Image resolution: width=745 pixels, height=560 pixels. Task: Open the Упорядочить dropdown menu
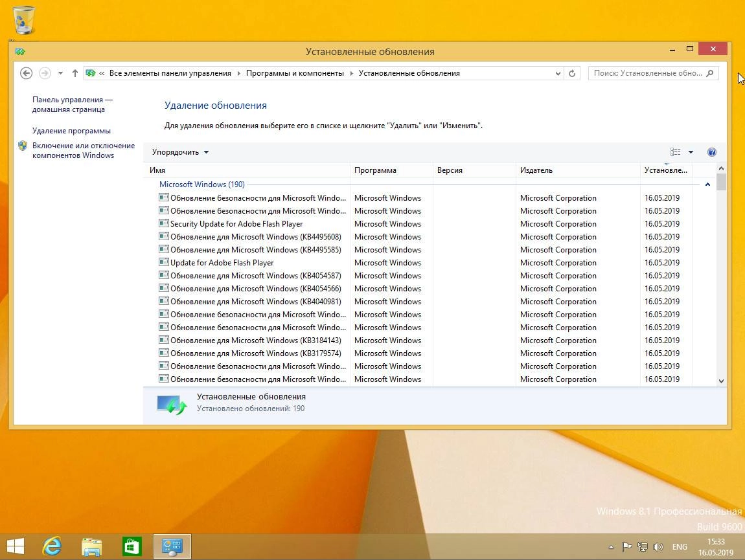coord(180,152)
